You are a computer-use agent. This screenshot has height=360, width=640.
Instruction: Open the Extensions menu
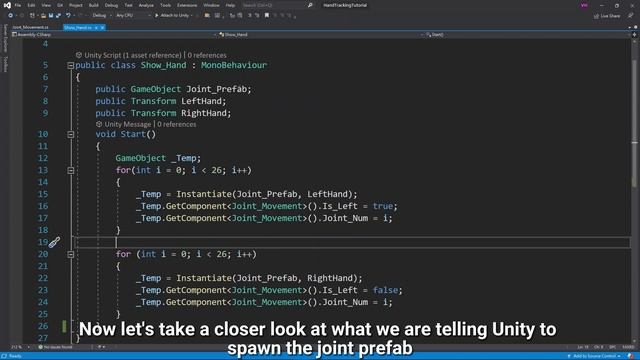tap(187, 5)
